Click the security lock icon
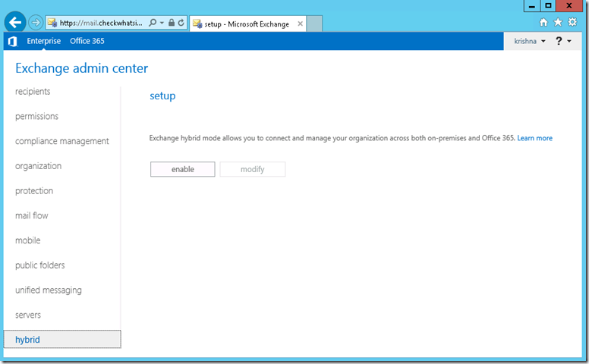 pyautogui.click(x=172, y=23)
